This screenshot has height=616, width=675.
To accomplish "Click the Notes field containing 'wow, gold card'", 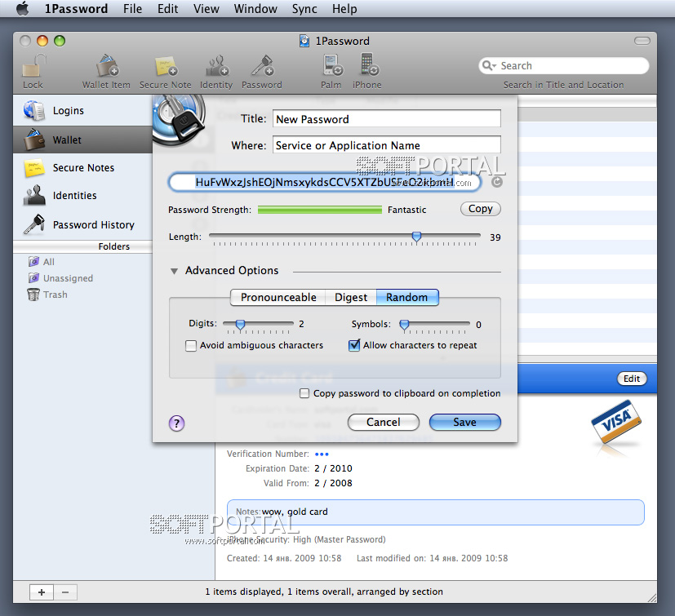I will pos(435,512).
